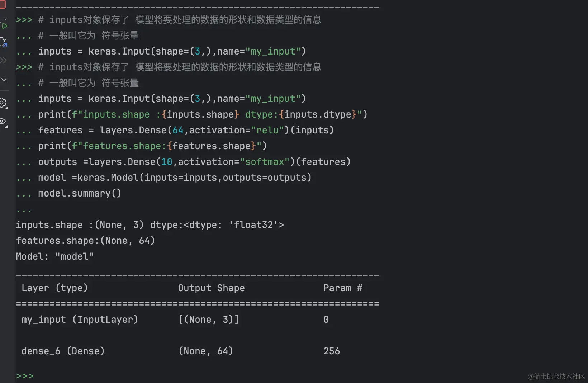
Task: Click the "Layer (type)" column header
Action: (x=54, y=288)
